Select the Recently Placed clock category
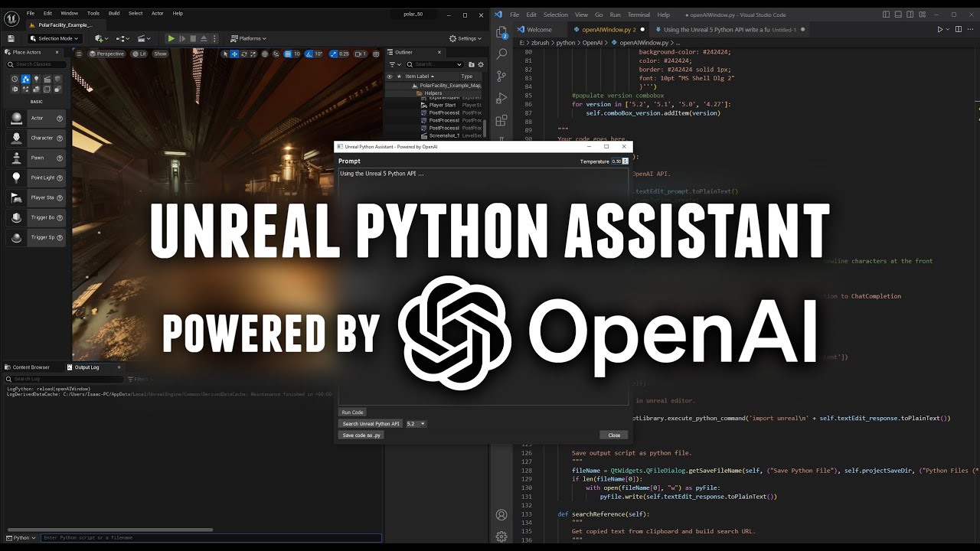 15,79
